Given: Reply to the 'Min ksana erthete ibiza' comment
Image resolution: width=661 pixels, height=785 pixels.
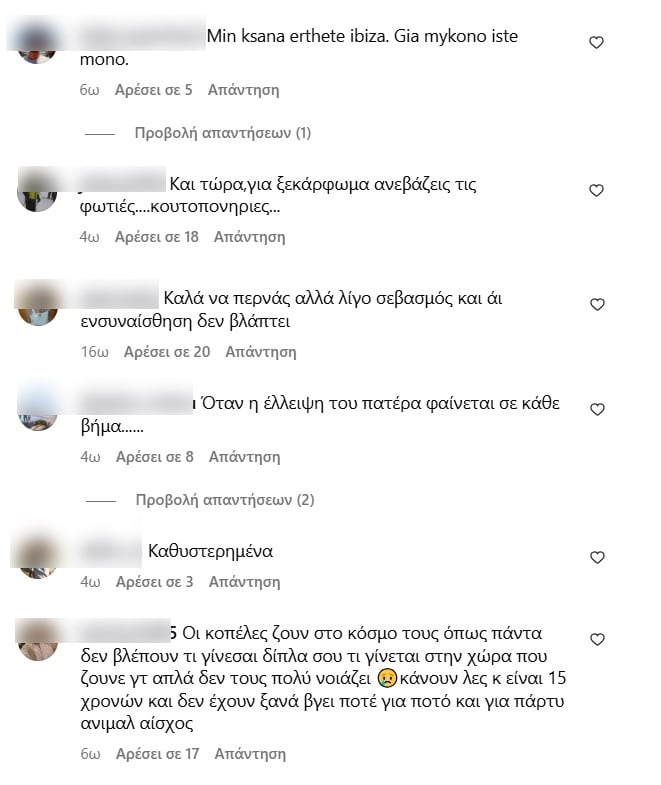Looking at the screenshot, I should point(243,90).
